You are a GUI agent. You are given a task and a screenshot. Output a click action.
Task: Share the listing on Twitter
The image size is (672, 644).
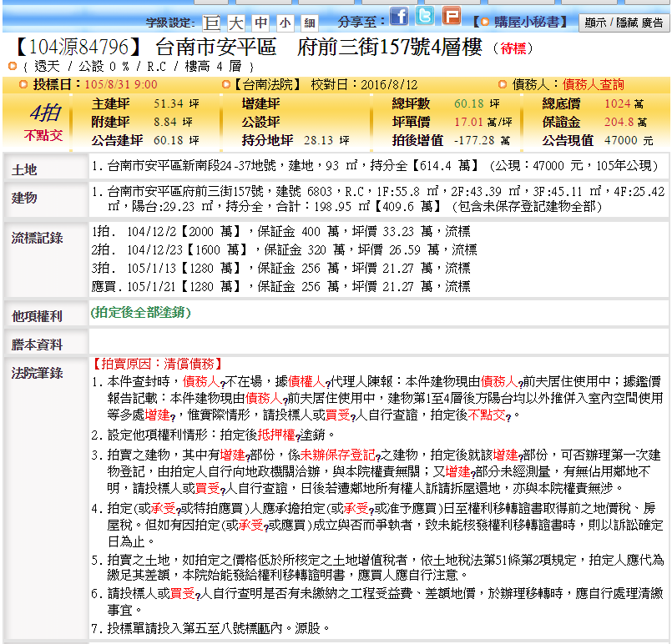point(425,17)
